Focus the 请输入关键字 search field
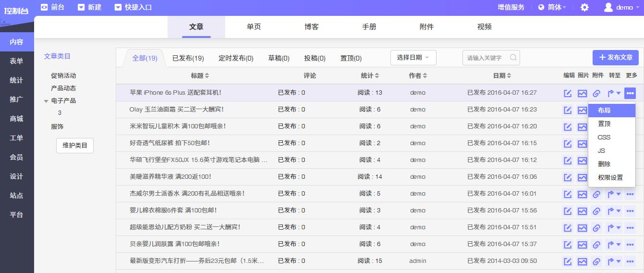This screenshot has width=644, height=273. 486,58
